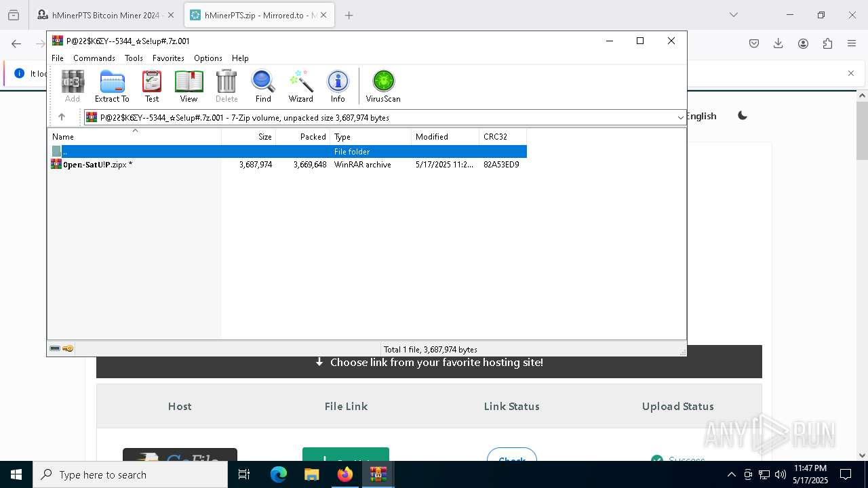Toggle dark mode moon icon on page
This screenshot has width=868, height=488.
pos(743,116)
